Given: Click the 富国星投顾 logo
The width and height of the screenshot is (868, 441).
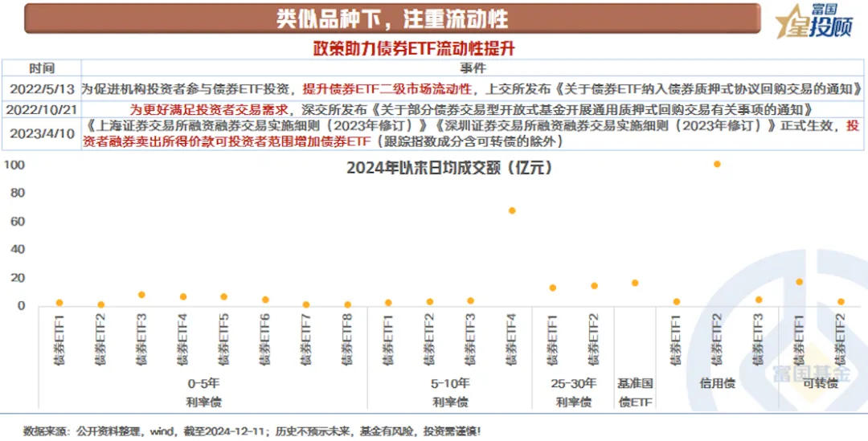Looking at the screenshot, I should 814,21.
